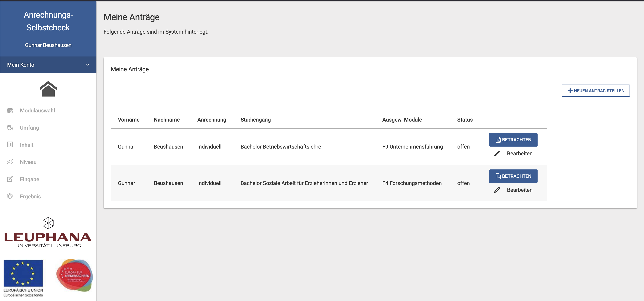
Task: Click 'Folgende Anträge sind im System hinterlegt' text
Action: click(x=156, y=32)
